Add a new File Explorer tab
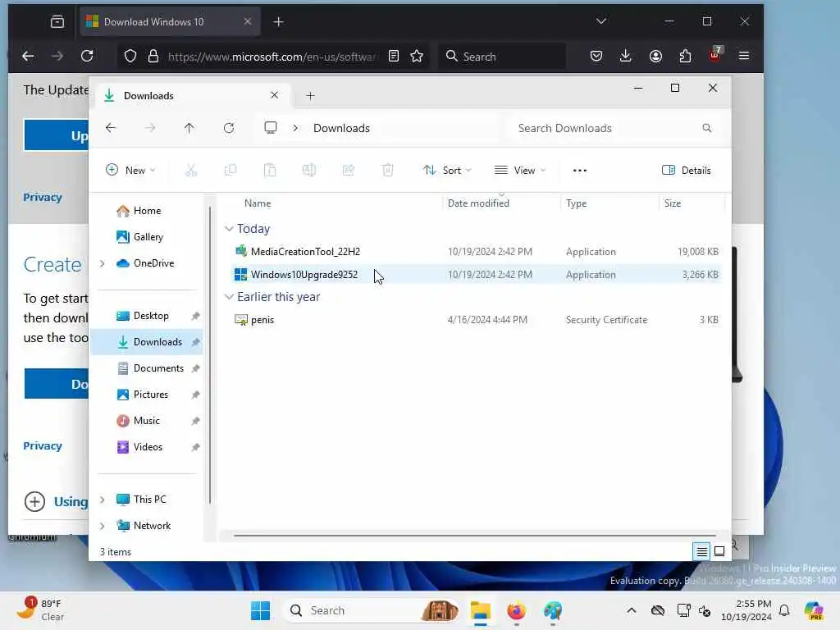 [x=310, y=96]
